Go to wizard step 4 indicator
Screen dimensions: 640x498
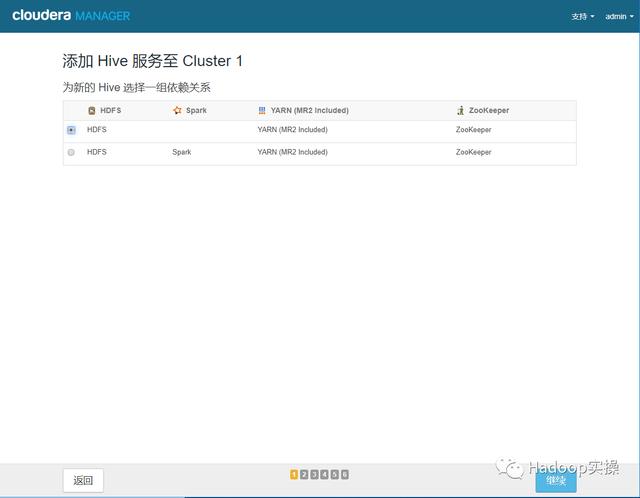[x=324, y=474]
